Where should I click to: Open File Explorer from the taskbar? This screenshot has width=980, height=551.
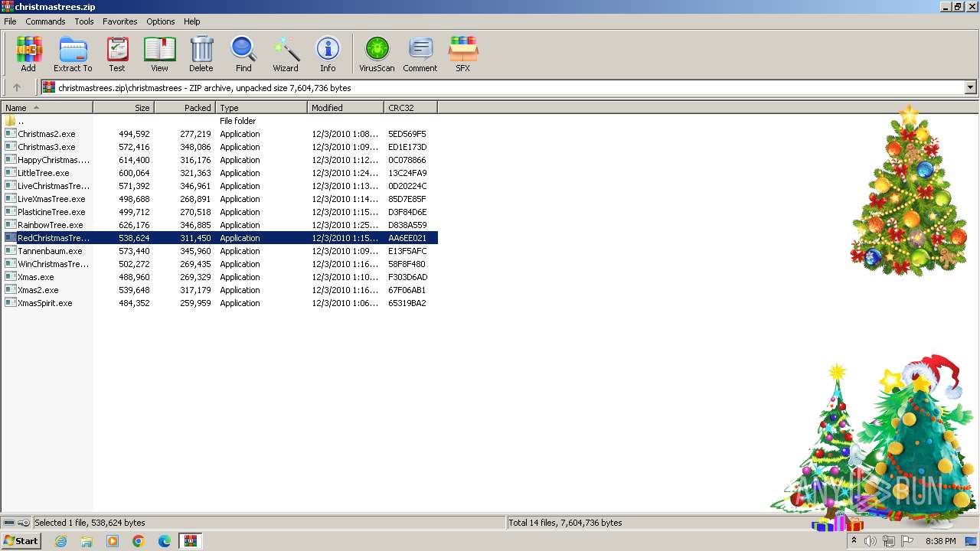[x=87, y=541]
